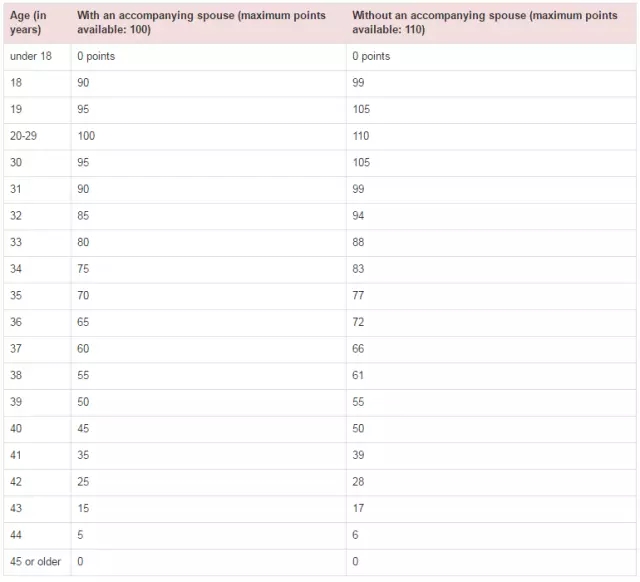Click the 'Age (in years)' column header
Viewport: 640px width, 582px height.
pyautogui.click(x=28, y=22)
